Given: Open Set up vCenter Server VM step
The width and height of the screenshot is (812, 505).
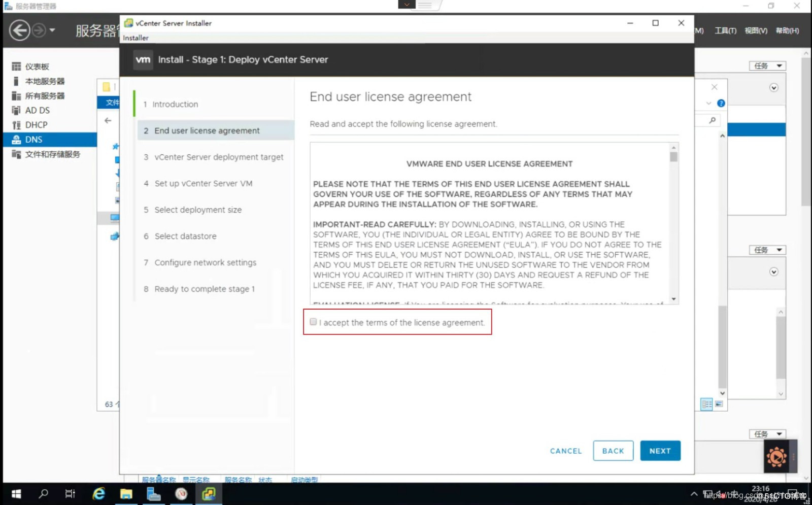Looking at the screenshot, I should point(198,183).
